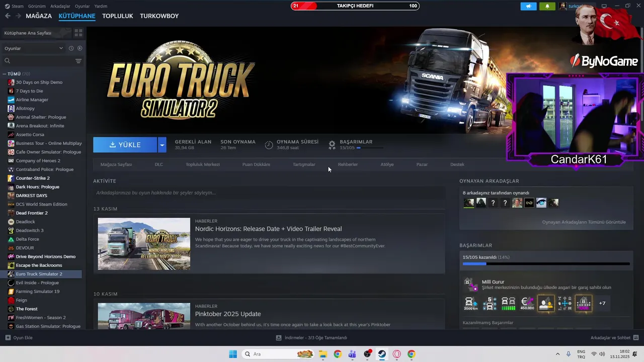Click the green bars two-trucks achievement icon

[x=509, y=303]
